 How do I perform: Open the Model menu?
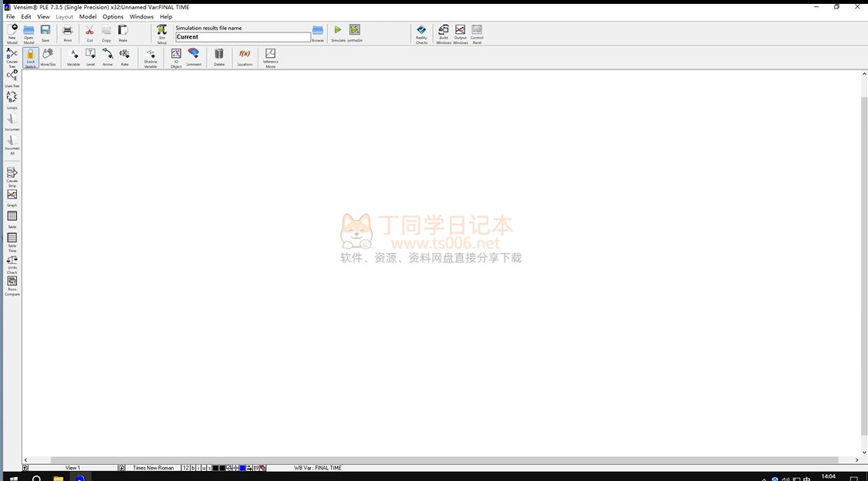(x=88, y=16)
